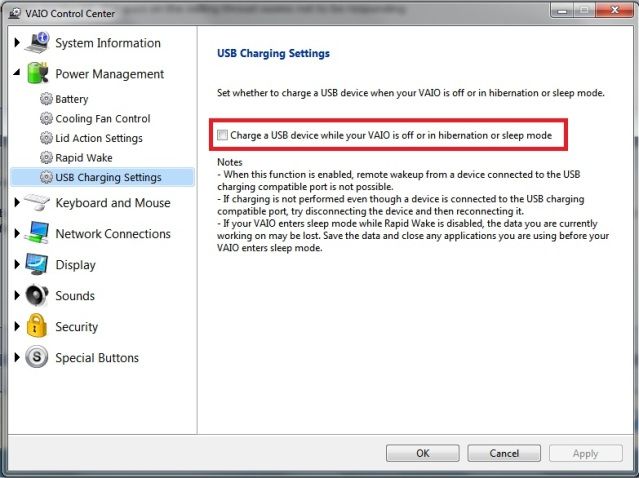
Task: Click the Special Buttons S icon
Action: (37, 358)
